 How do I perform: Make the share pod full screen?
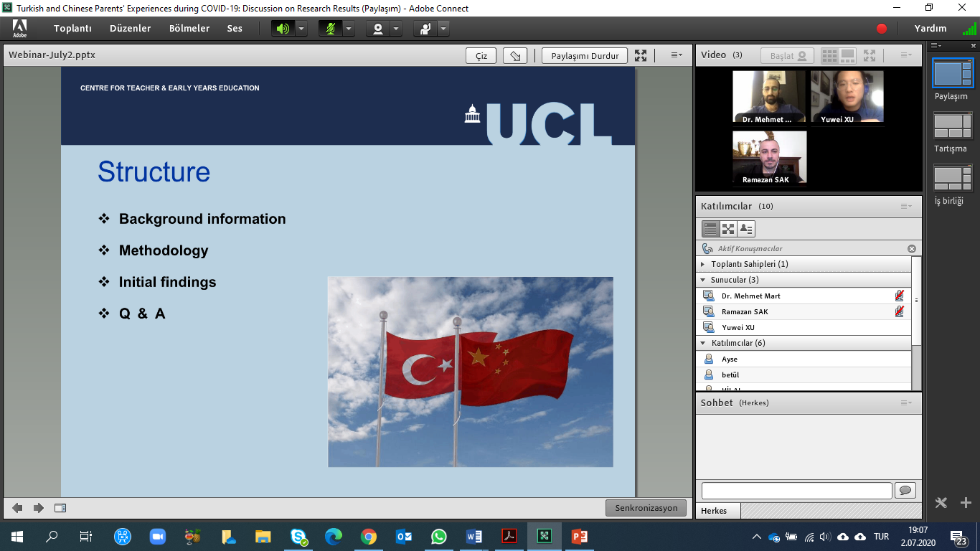tap(641, 56)
